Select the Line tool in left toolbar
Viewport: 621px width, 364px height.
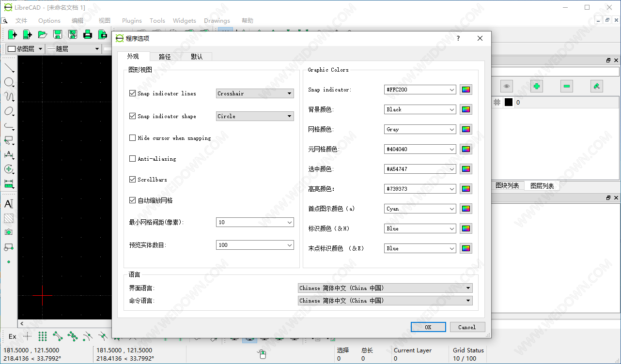tap(9, 68)
